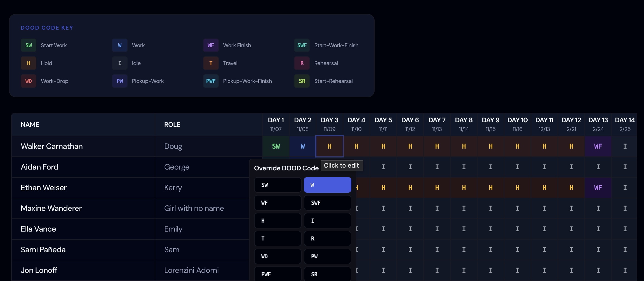Click the H Hold badge in the key
The height and width of the screenshot is (281, 644).
coord(28,63)
